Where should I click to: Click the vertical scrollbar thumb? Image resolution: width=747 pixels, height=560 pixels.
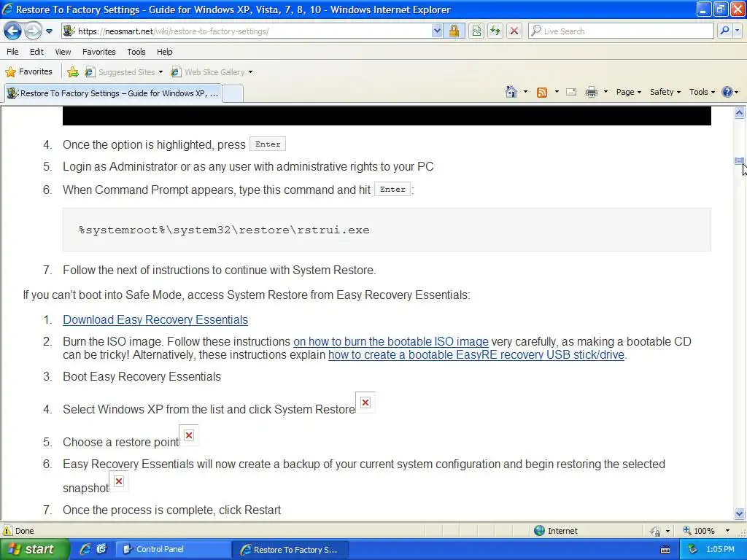[740, 161]
